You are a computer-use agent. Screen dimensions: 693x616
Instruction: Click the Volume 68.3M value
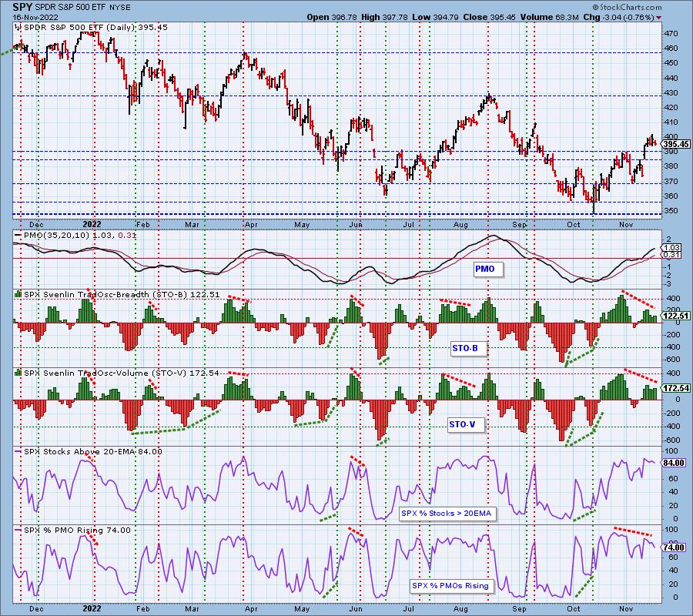[549, 17]
